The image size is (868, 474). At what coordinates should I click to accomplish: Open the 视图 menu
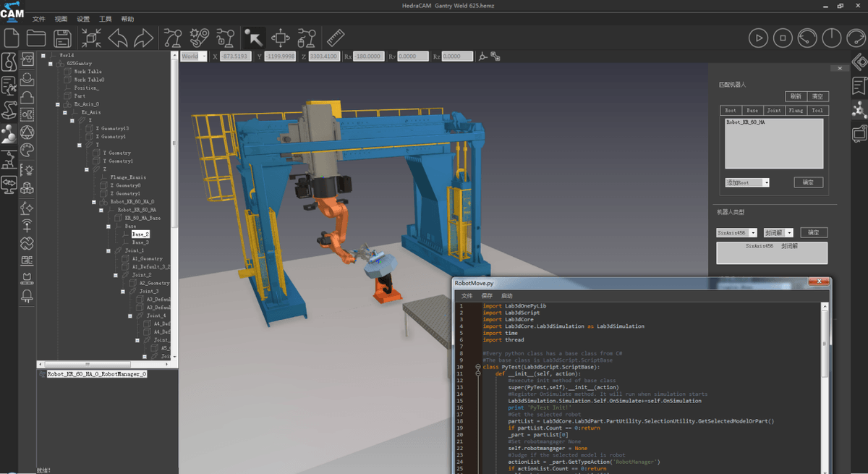coord(61,19)
